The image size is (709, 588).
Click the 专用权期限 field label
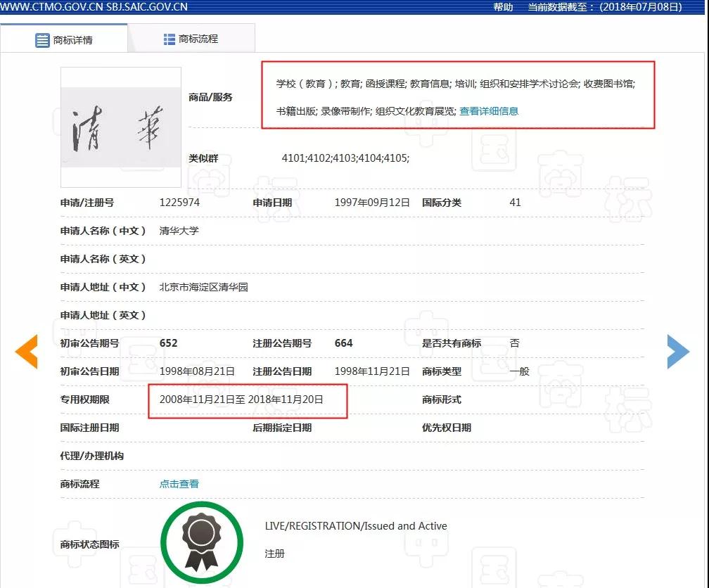85,400
